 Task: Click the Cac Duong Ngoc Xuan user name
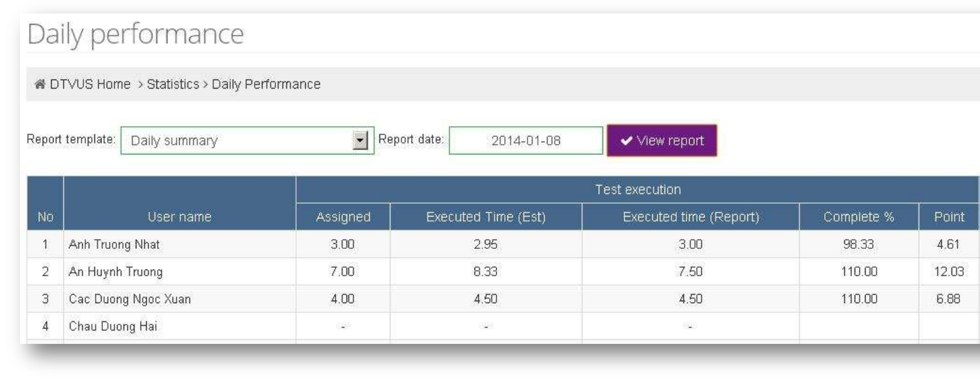coord(120,300)
